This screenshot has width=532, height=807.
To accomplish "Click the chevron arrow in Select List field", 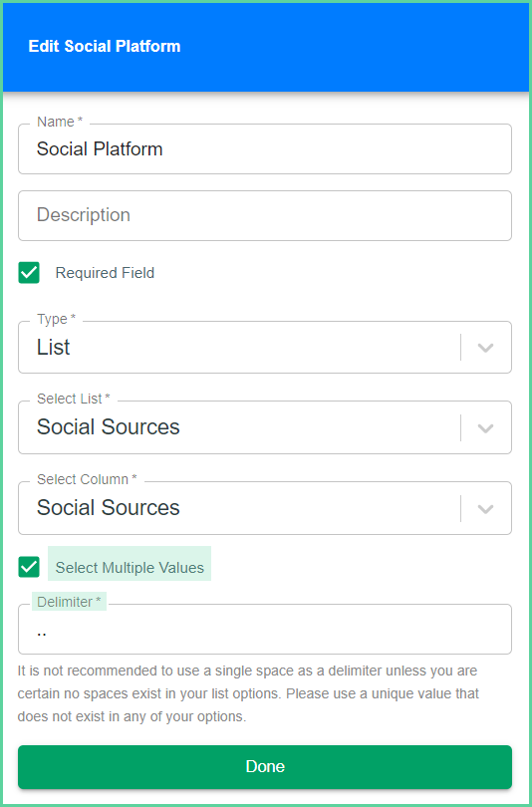I will click(486, 428).
